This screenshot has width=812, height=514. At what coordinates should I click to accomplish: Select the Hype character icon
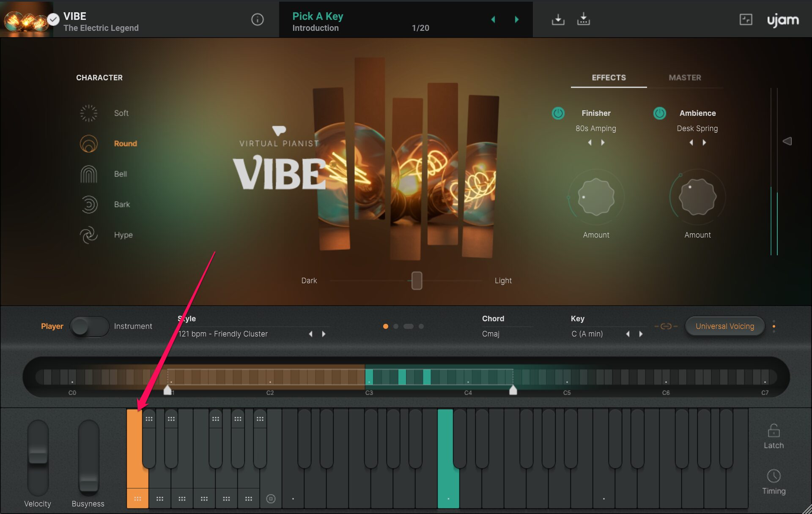89,235
